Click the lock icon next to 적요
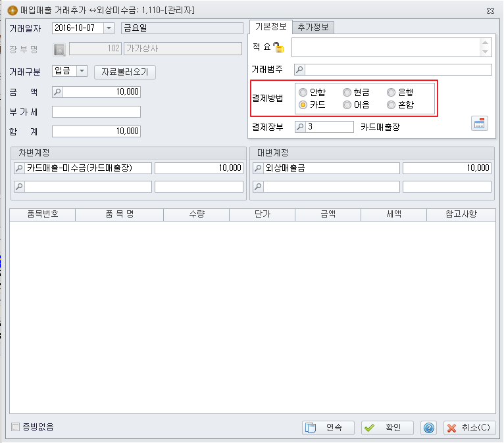This screenshot has width=504, height=443. tap(278, 47)
